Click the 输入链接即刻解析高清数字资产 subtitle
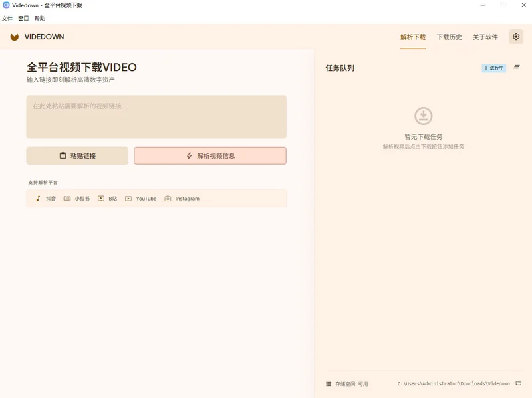Screen dimensions: 532x398 pyautogui.click(x=70, y=80)
